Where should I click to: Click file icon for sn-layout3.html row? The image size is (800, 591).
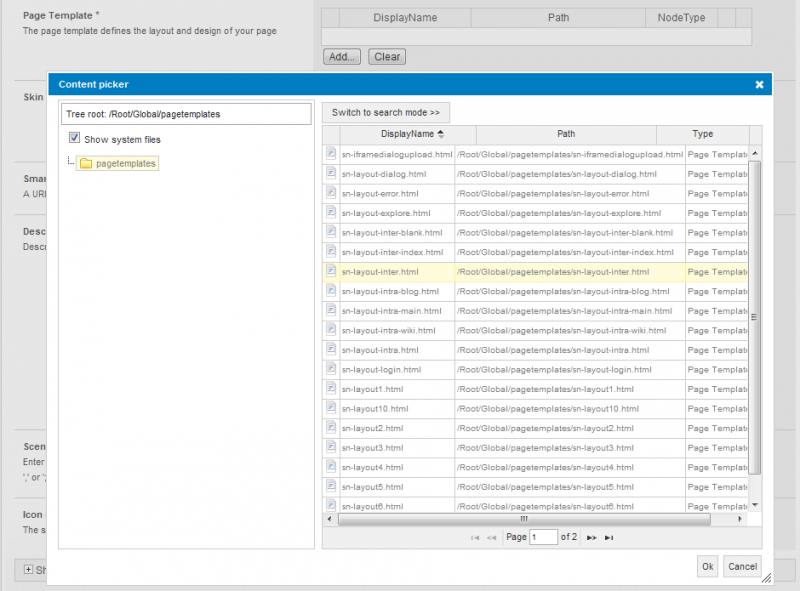click(331, 447)
